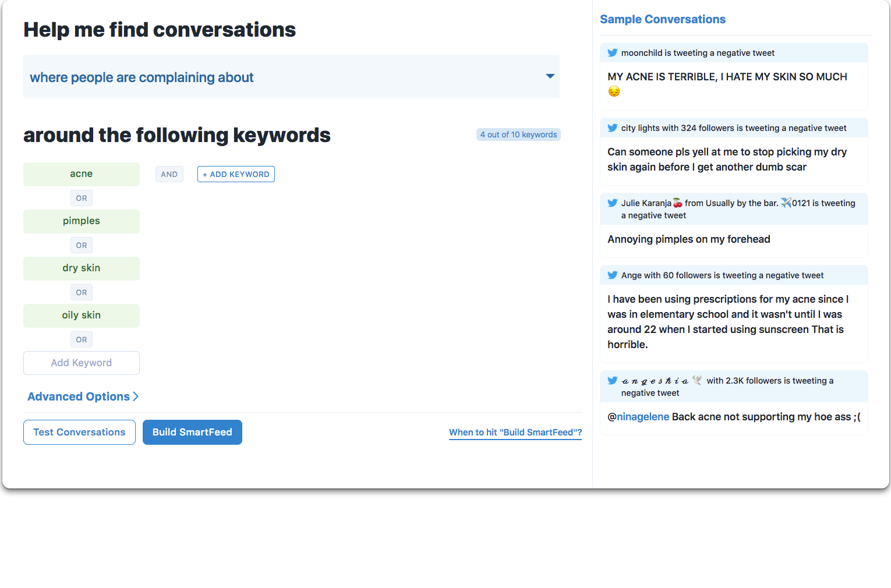Viewport: 891px width, 588px height.
Task: Click the dove emoji in the 2.3K followers header
Action: [x=697, y=380]
